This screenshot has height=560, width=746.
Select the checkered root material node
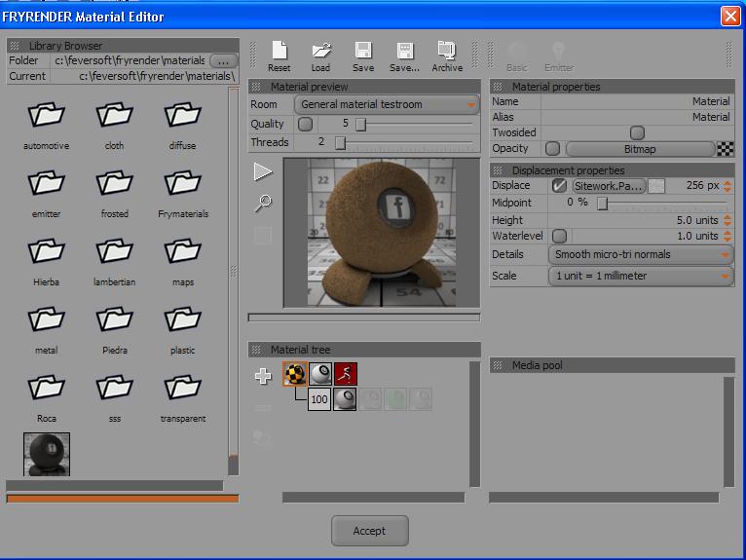coord(295,373)
